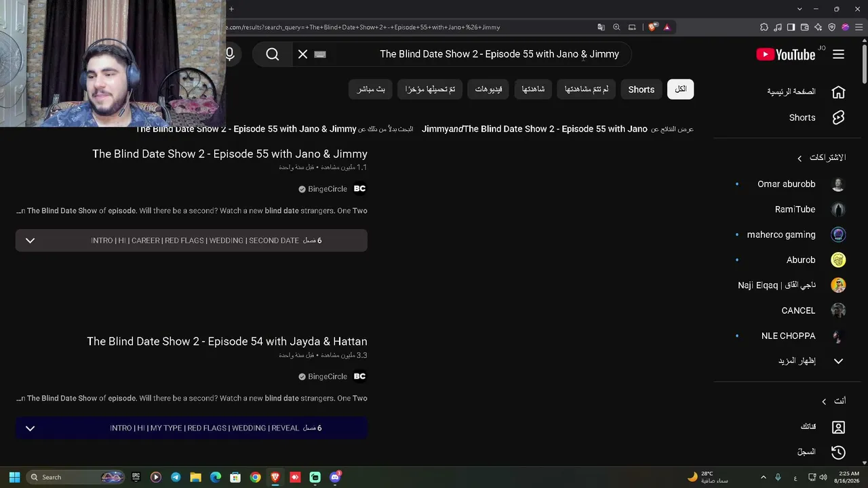This screenshot has height=488, width=868.
Task: Open Telegram from the taskbar
Action: pyautogui.click(x=176, y=477)
